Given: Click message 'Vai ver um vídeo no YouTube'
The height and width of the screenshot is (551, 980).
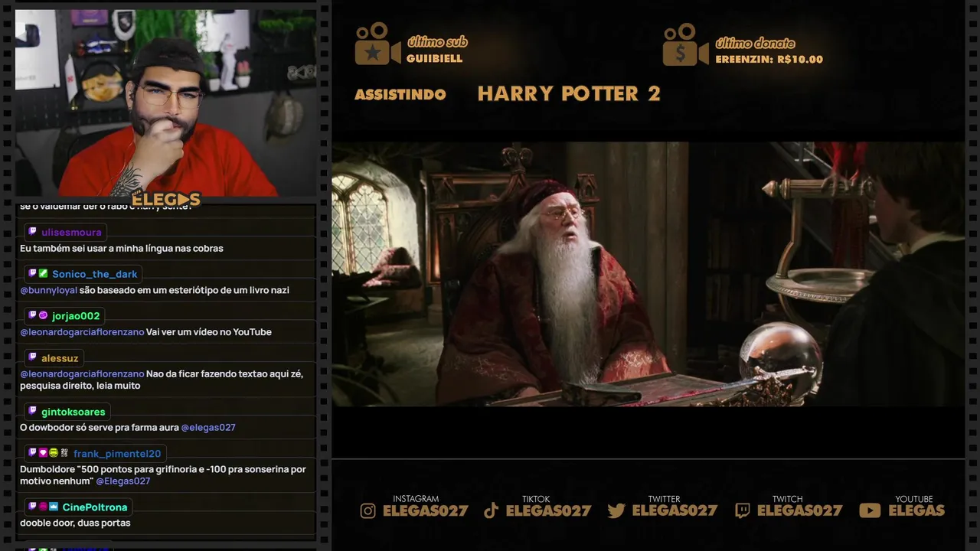Looking at the screenshot, I should (209, 332).
